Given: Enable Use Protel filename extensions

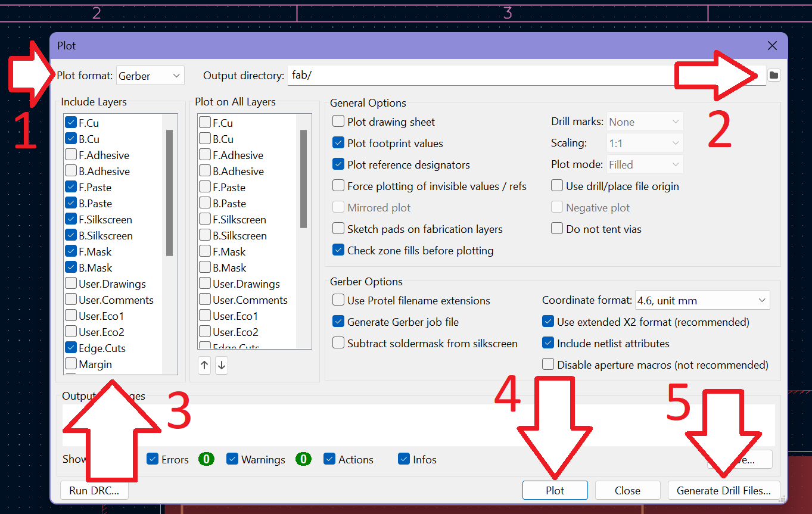Looking at the screenshot, I should pyautogui.click(x=338, y=300).
